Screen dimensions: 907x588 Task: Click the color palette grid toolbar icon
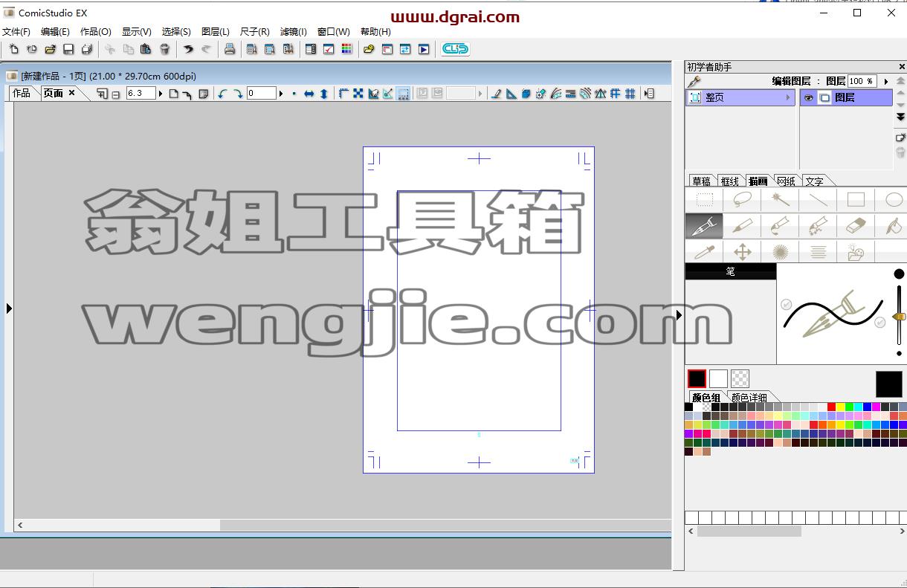pos(346,49)
